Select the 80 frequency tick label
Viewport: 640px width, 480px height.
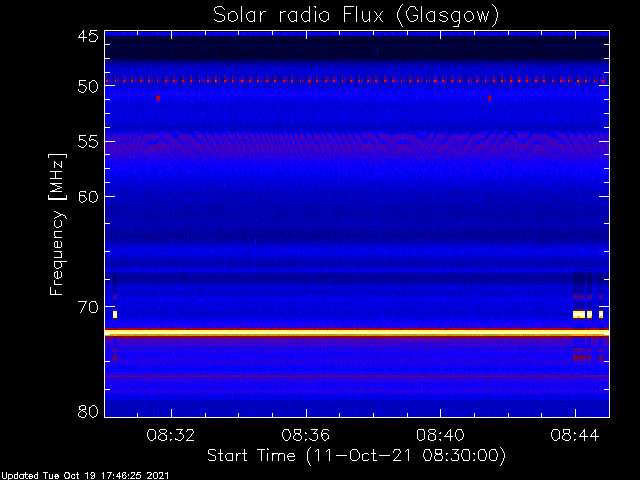(88, 411)
